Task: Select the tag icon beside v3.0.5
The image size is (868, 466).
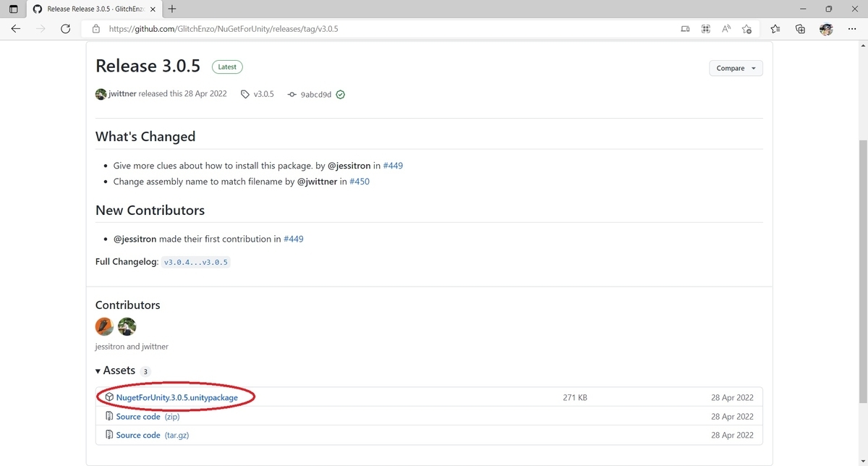Action: (245, 94)
